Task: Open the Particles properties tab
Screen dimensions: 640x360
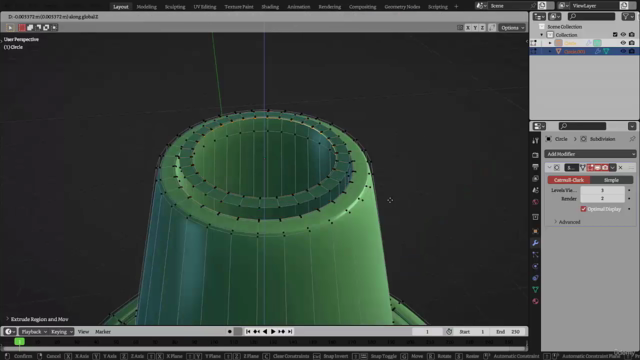Action: [535, 255]
